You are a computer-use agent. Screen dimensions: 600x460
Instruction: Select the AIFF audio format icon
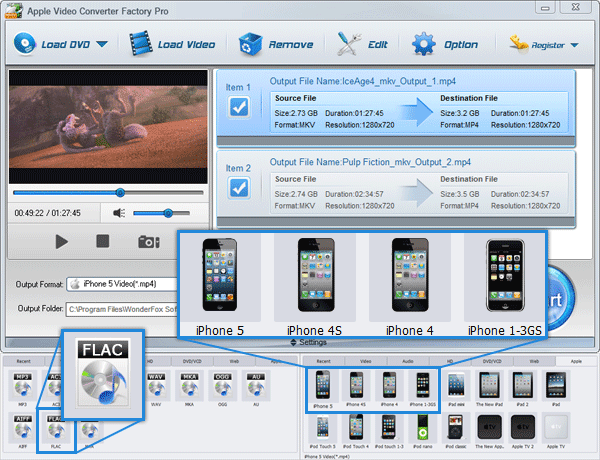[x=23, y=431]
